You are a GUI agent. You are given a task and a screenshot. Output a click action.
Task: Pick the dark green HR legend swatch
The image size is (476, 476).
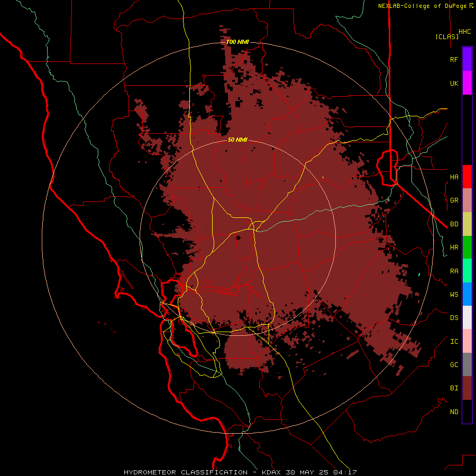[467, 248]
